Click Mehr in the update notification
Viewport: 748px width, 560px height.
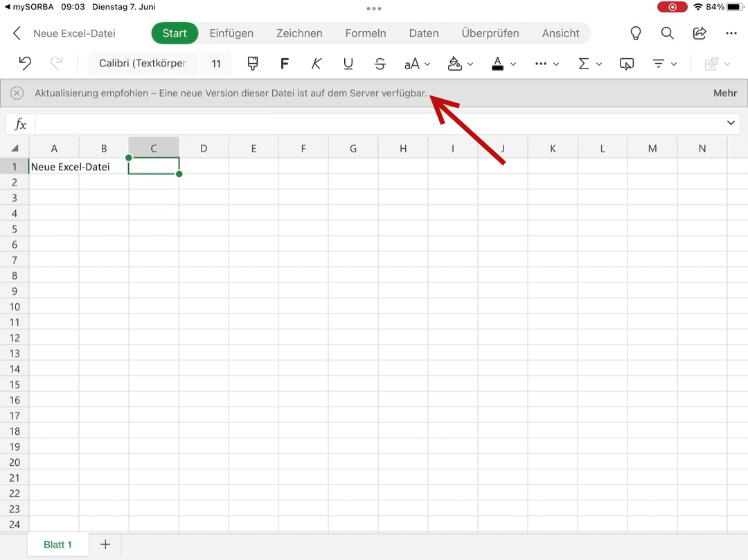(724, 93)
